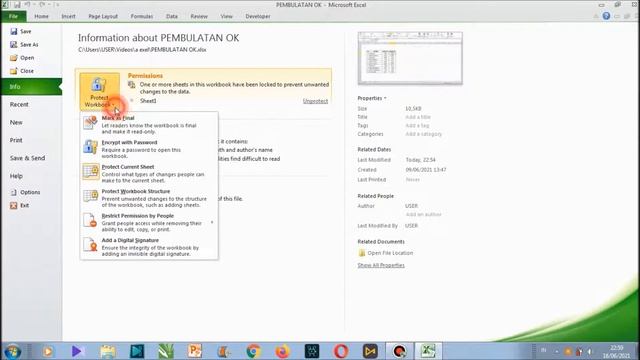Click the Add an author field

[x=423, y=214]
